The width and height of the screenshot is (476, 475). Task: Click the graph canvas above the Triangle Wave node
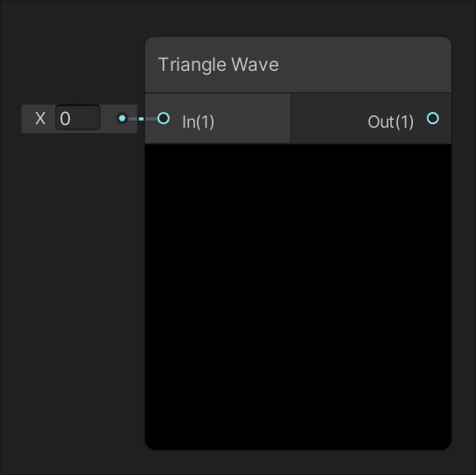[x=298, y=18]
